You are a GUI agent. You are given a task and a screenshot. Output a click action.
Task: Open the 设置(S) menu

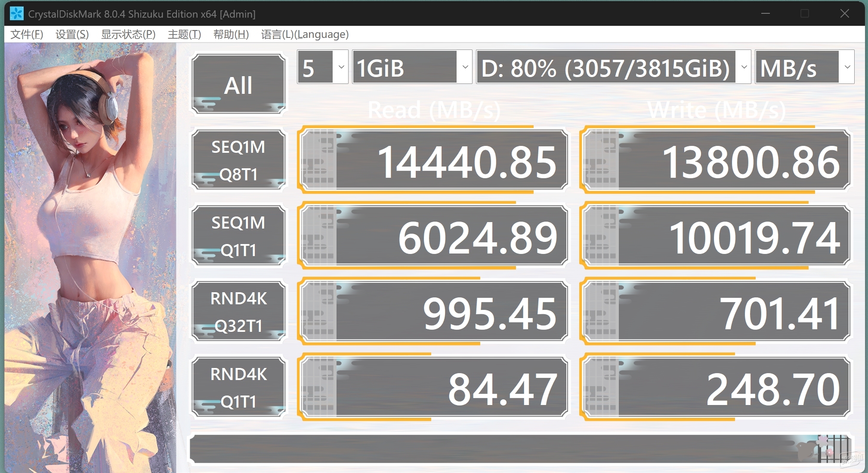pos(72,34)
